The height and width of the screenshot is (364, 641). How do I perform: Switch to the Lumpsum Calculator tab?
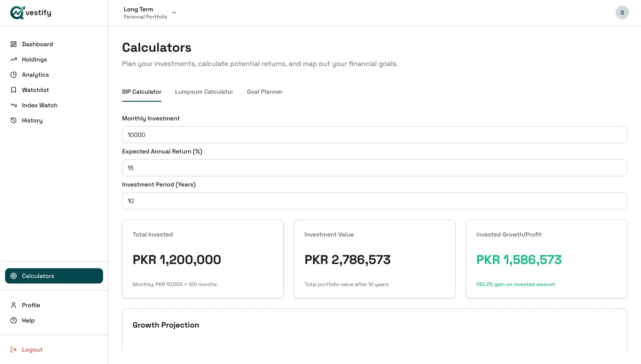click(x=204, y=92)
